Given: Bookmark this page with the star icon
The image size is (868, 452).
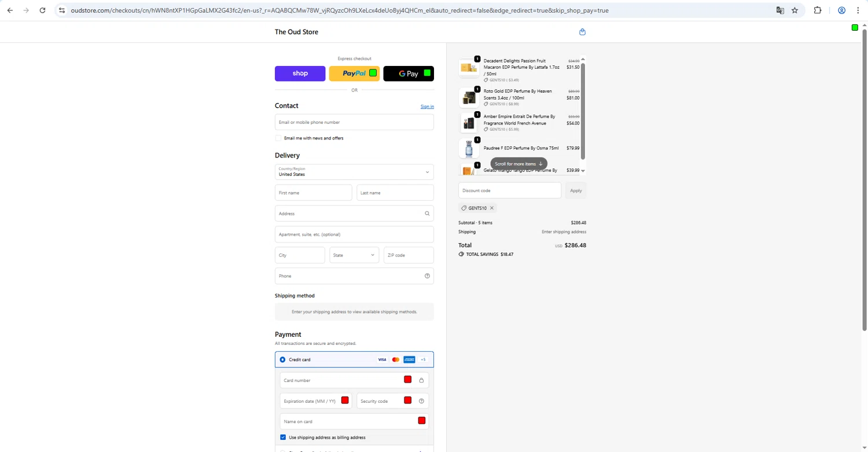Looking at the screenshot, I should (795, 10).
